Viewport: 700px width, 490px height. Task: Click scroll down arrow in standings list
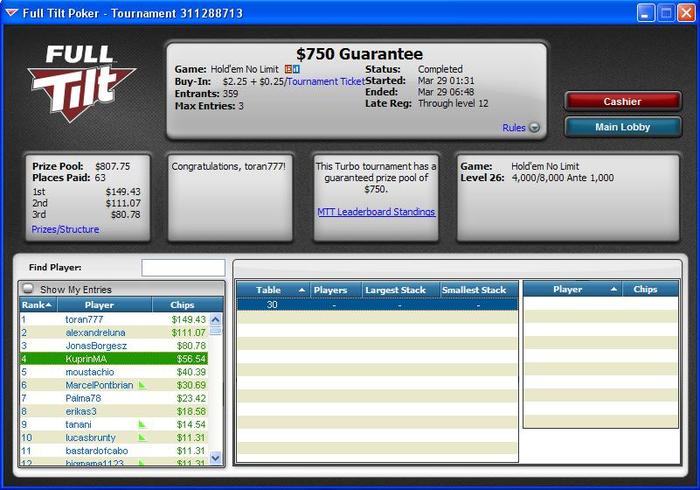tap(216, 457)
